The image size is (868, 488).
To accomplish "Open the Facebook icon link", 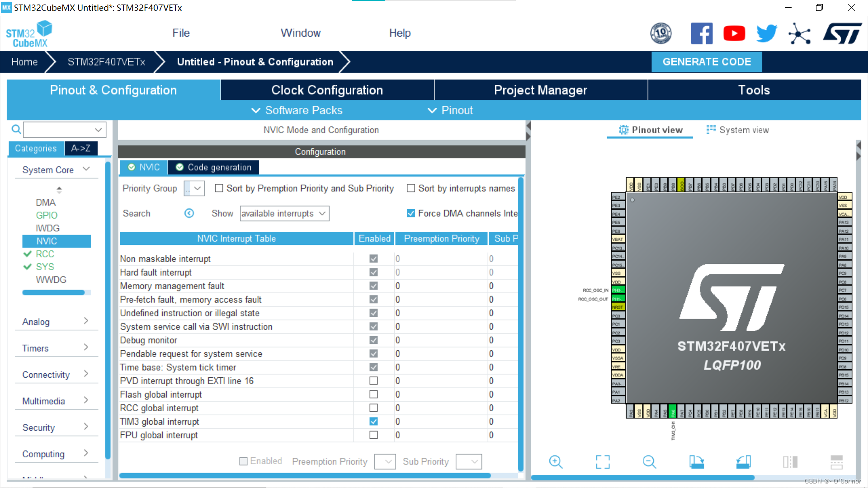I will (702, 33).
